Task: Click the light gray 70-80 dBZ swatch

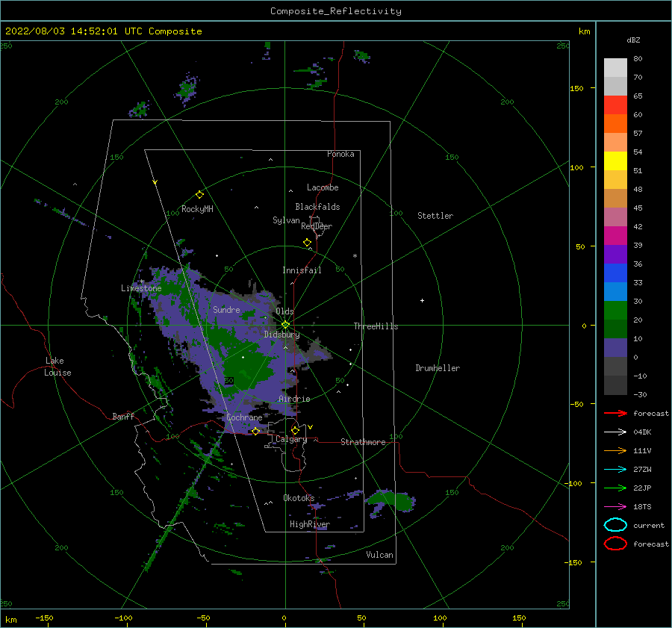Action: pyautogui.click(x=615, y=67)
